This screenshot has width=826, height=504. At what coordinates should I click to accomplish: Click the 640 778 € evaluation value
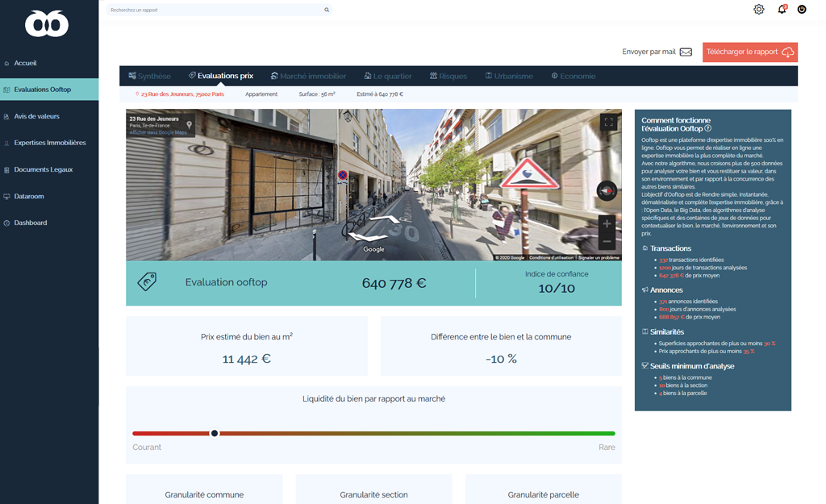point(394,283)
